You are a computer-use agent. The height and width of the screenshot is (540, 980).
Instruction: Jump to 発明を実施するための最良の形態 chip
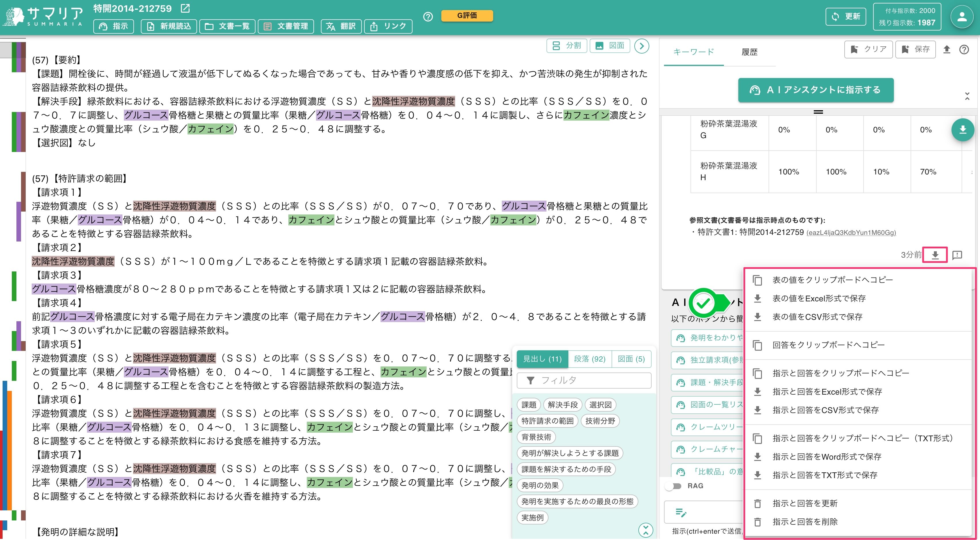pyautogui.click(x=577, y=501)
